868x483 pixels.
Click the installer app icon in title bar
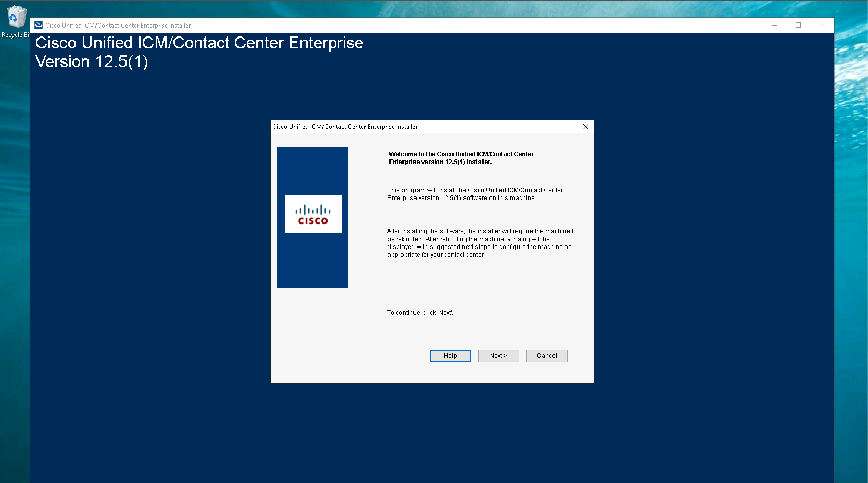click(39, 25)
